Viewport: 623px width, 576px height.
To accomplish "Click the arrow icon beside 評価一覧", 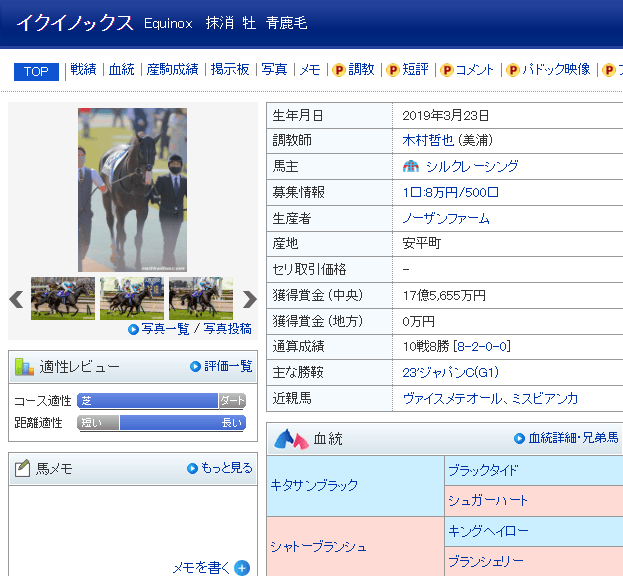I will [x=195, y=366].
